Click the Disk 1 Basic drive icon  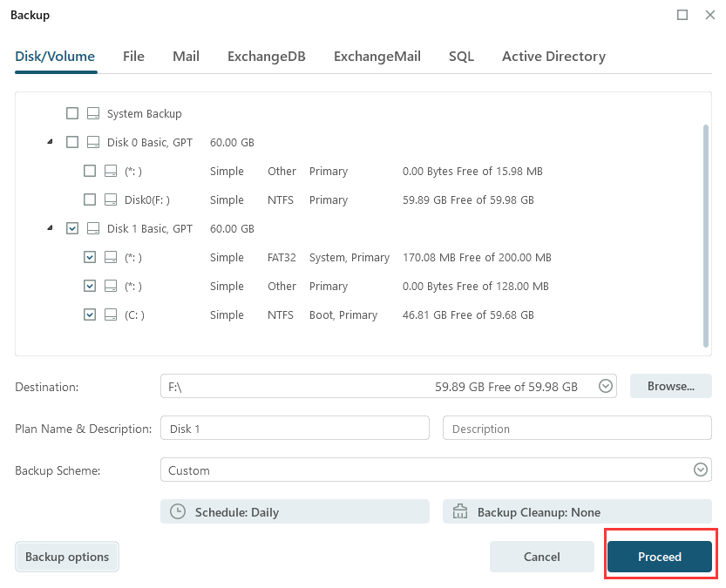(x=92, y=229)
